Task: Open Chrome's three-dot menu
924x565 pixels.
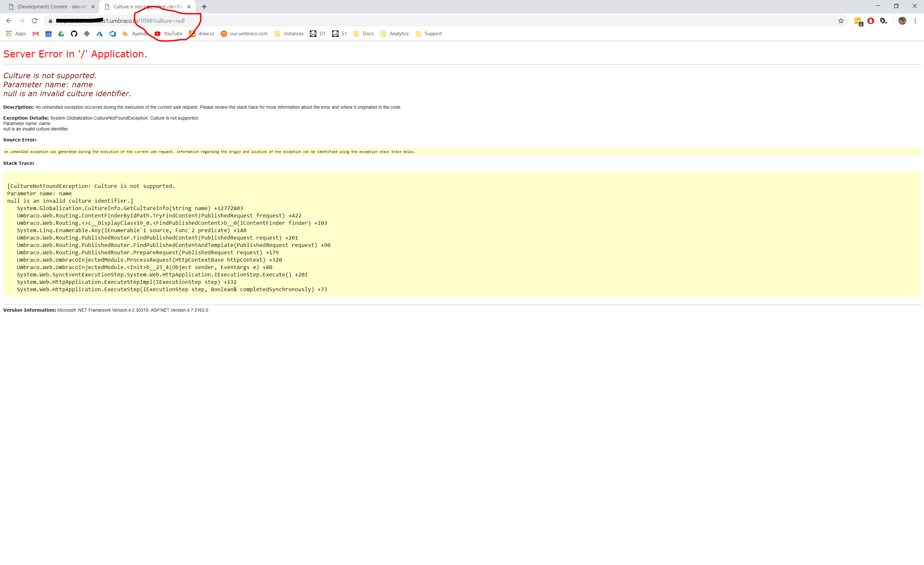Action: coord(916,21)
